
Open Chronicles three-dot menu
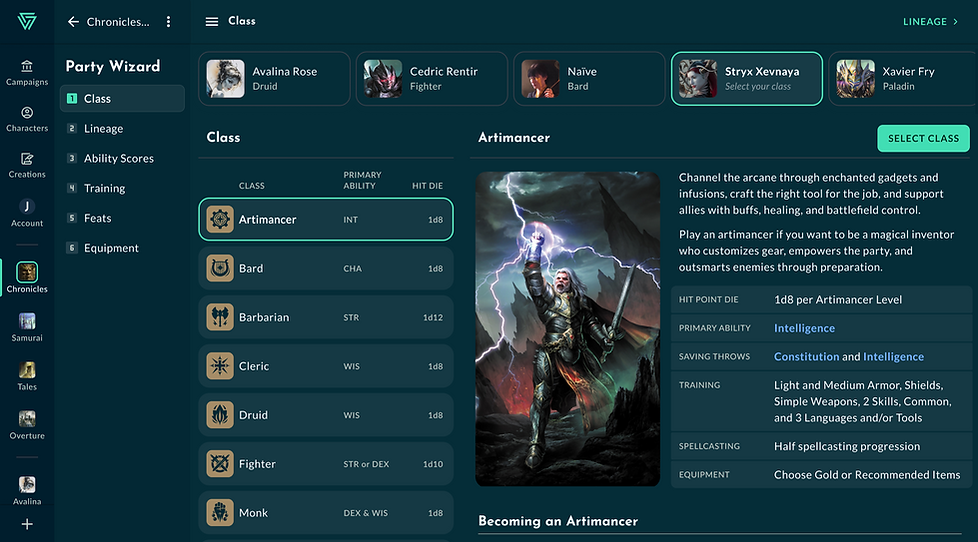(168, 22)
